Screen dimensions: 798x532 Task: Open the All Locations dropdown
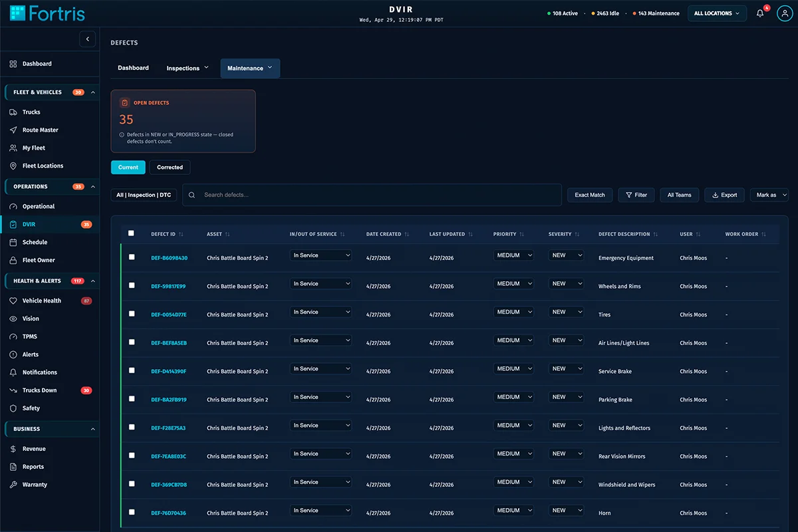(x=717, y=13)
